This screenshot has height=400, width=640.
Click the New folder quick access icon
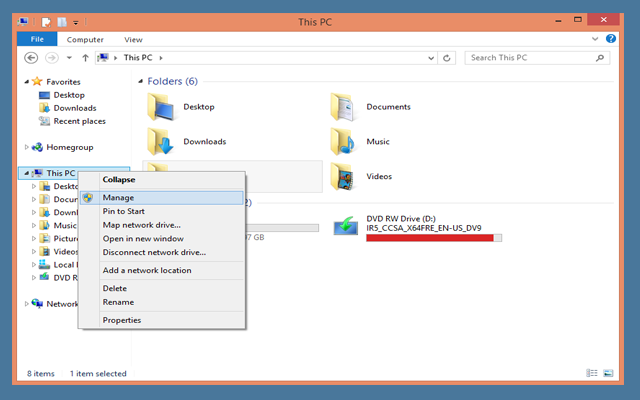(62, 22)
